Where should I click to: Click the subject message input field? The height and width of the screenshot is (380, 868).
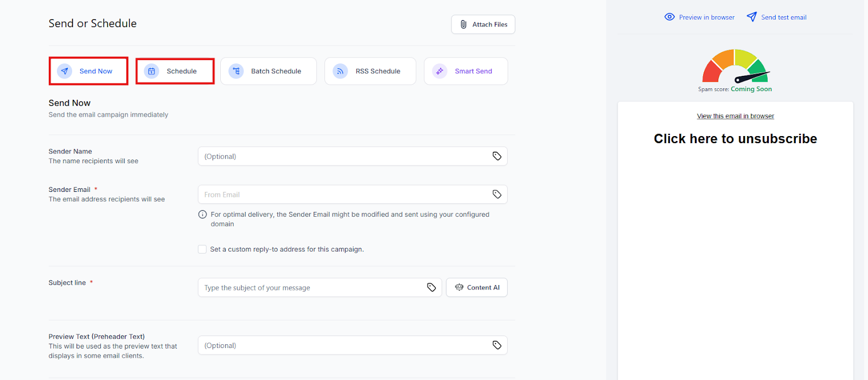[x=312, y=287]
